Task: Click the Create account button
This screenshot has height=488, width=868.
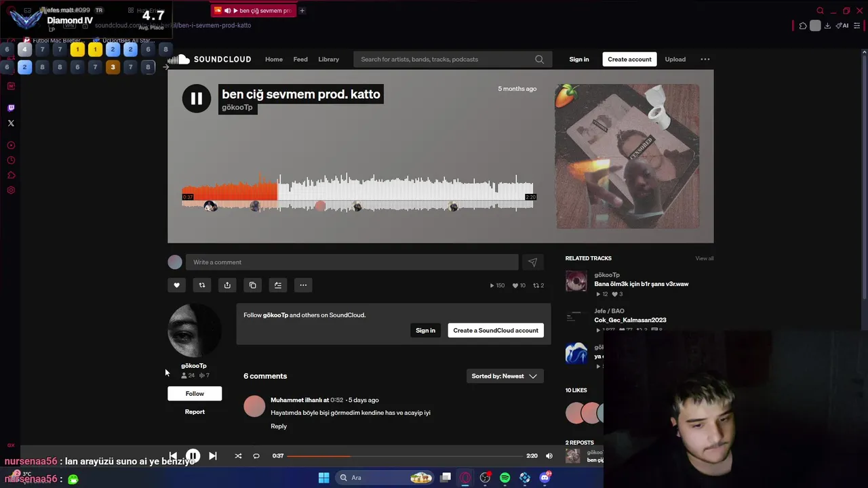Action: point(629,60)
